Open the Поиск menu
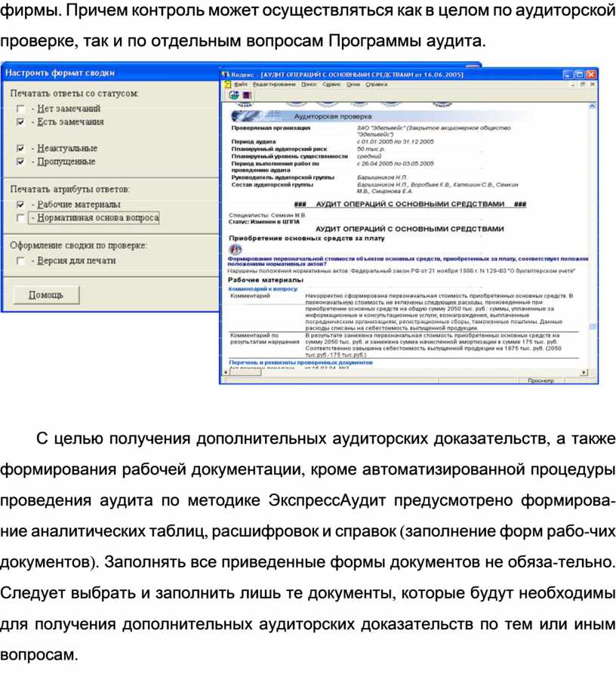This screenshot has height=677, width=616. pos(309,85)
